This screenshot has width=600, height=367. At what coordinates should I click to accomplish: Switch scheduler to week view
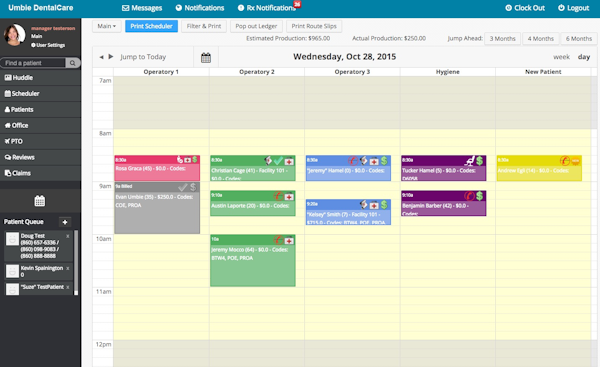click(561, 57)
